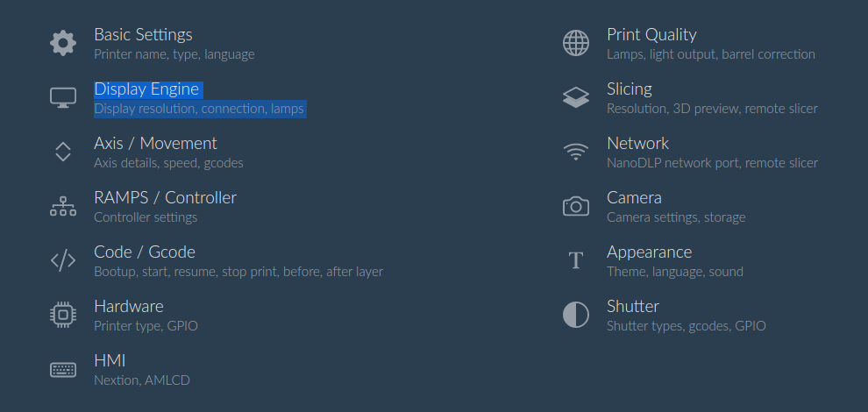Open the Network settings title

tap(637, 144)
